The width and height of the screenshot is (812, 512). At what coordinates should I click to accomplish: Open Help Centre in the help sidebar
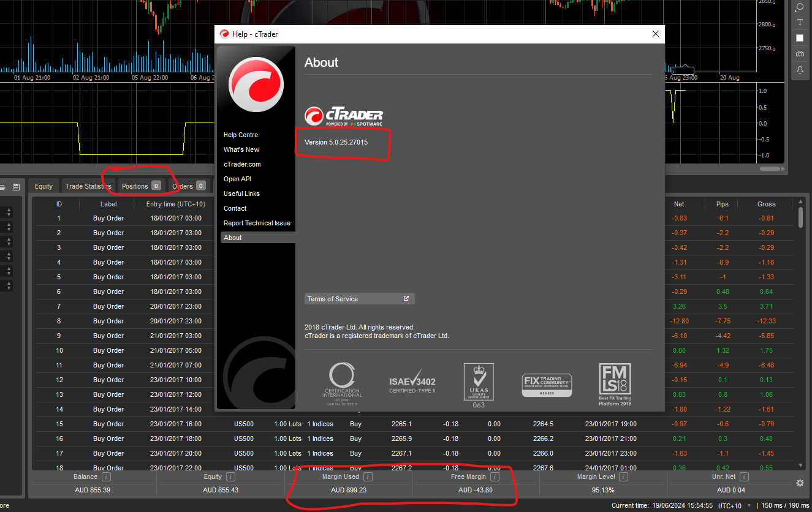pyautogui.click(x=241, y=135)
